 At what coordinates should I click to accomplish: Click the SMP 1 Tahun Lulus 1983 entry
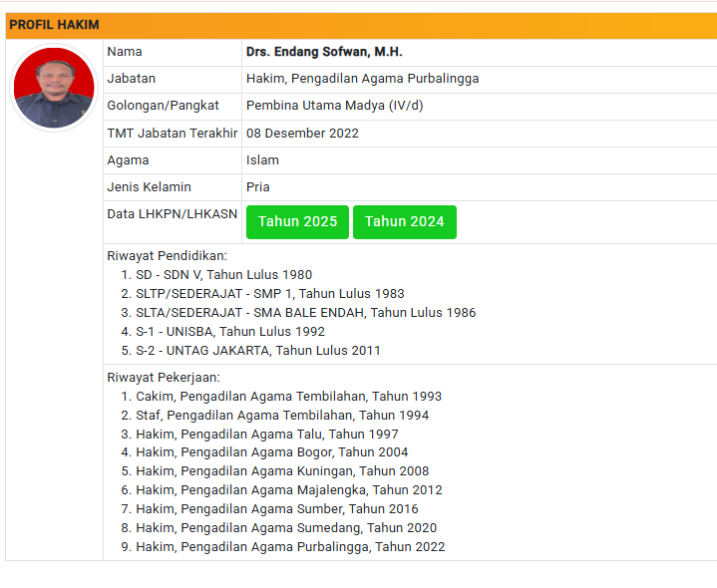point(270,293)
